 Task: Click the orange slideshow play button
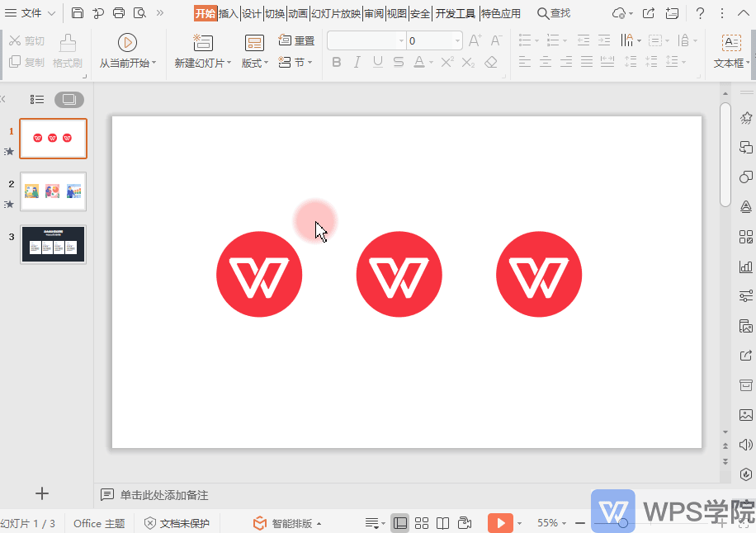click(500, 523)
